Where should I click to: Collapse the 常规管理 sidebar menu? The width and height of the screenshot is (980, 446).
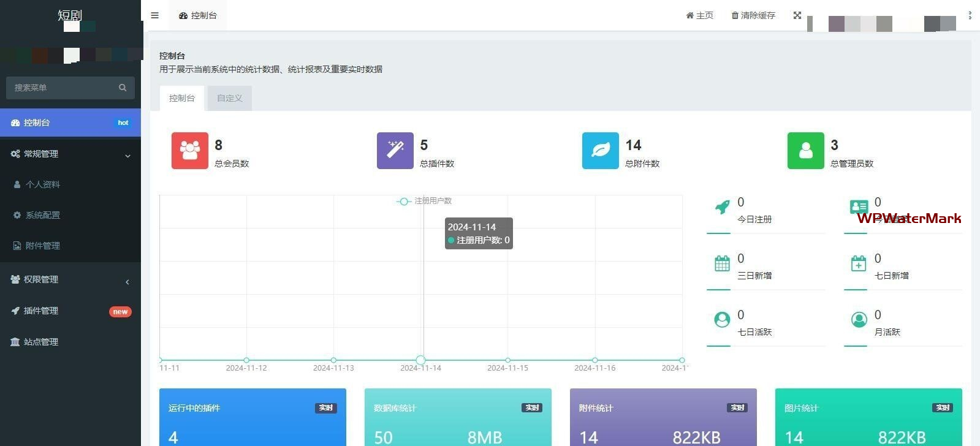70,154
